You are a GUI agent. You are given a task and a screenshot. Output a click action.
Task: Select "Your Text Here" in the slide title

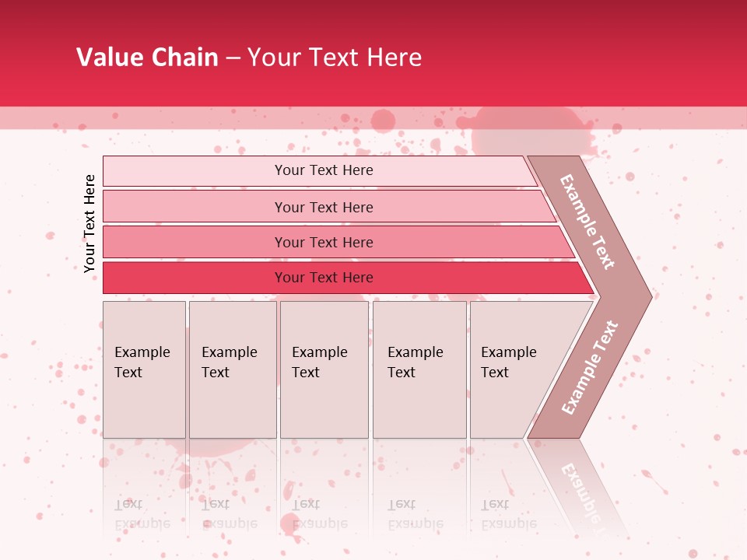tap(335, 58)
